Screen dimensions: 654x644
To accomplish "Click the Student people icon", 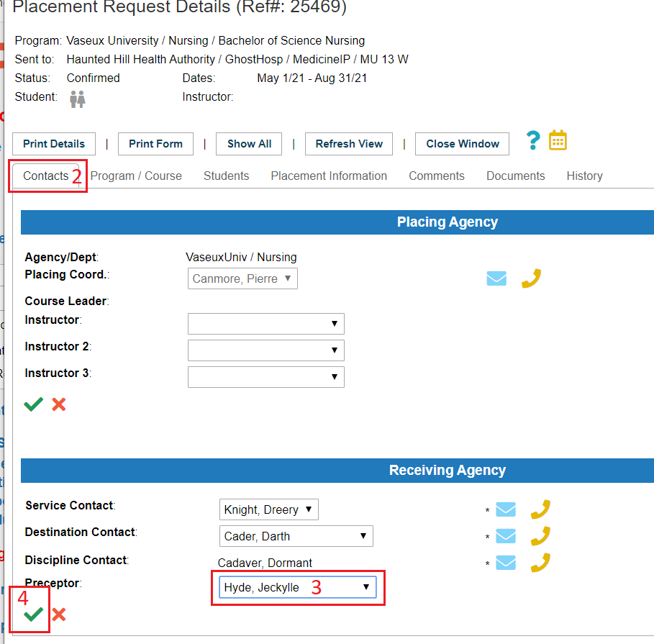I will click(78, 99).
